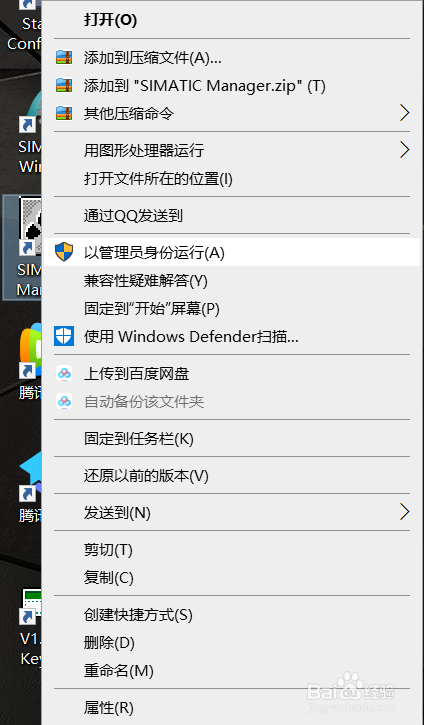Click the shield icon for run as administrator
This screenshot has width=424, height=725.
(x=64, y=252)
